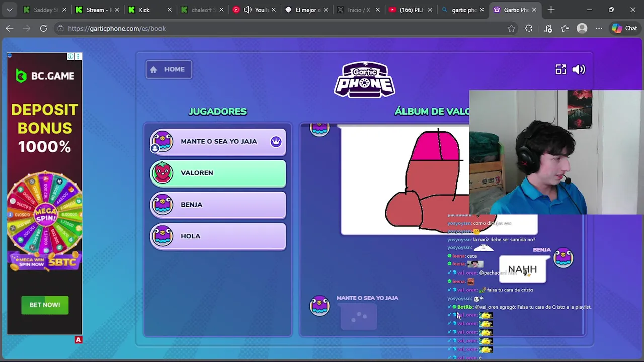Focus the garticphone.com address bar
The width and height of the screenshot is (644, 362).
pyautogui.click(x=287, y=29)
